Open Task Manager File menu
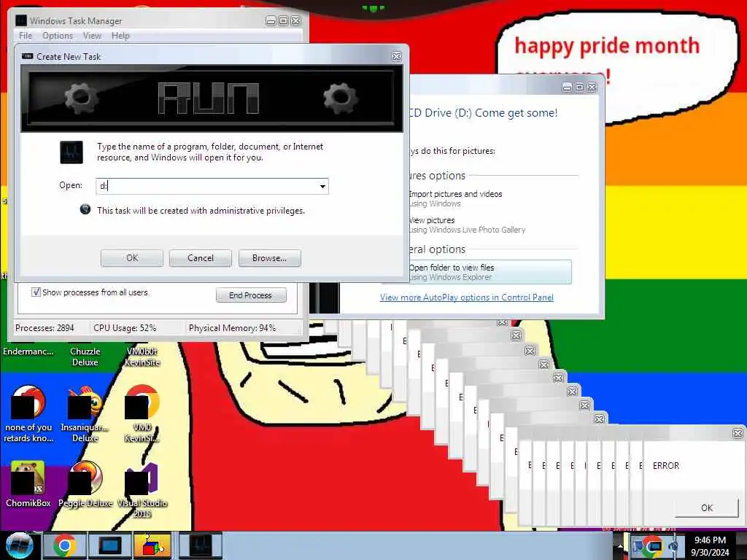The height and width of the screenshot is (560, 747). [x=26, y=36]
